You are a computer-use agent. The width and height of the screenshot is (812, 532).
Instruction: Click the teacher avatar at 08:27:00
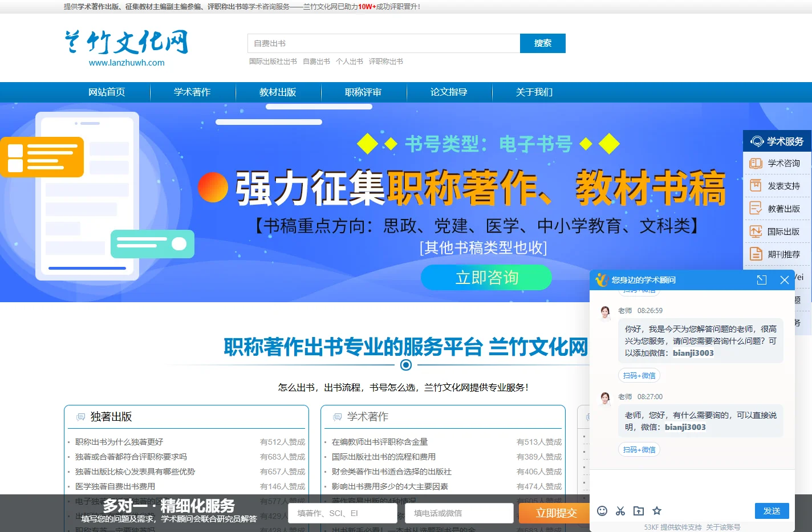click(x=605, y=399)
